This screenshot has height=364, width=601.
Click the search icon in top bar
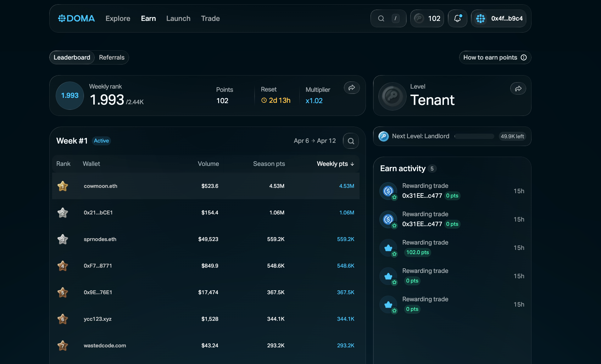click(381, 18)
